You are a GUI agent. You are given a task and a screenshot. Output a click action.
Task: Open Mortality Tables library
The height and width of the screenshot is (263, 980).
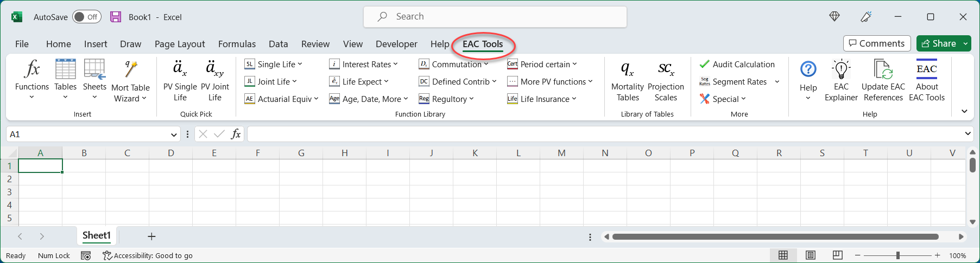coord(628,81)
